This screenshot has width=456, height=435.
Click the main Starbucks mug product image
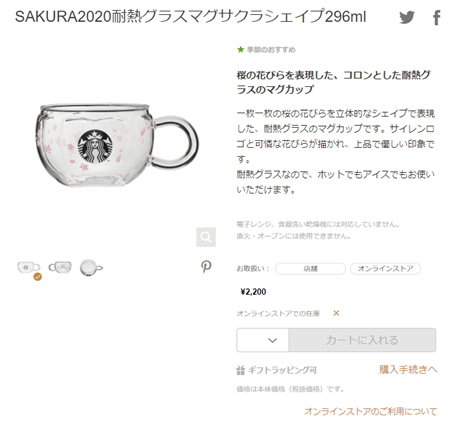point(117,145)
